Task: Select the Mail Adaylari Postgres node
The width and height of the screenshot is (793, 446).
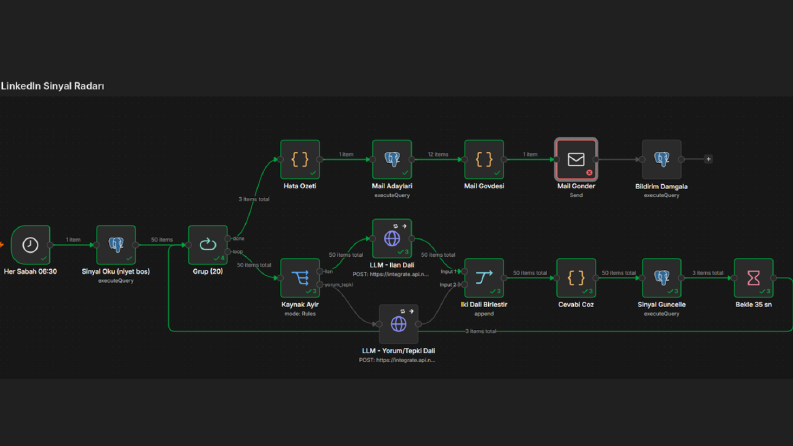Action: pos(392,159)
